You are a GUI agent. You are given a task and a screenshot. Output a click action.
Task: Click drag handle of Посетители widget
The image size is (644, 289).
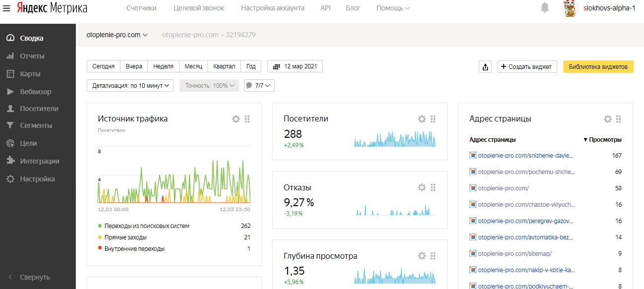click(x=433, y=119)
